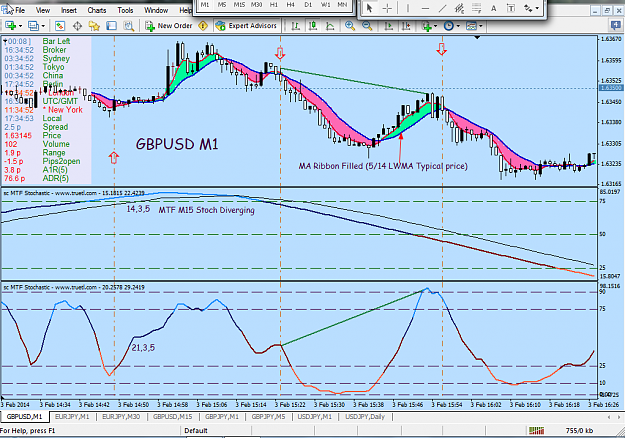Click the New Chart icon
This screenshot has height=438, width=625.
click(x=10, y=26)
